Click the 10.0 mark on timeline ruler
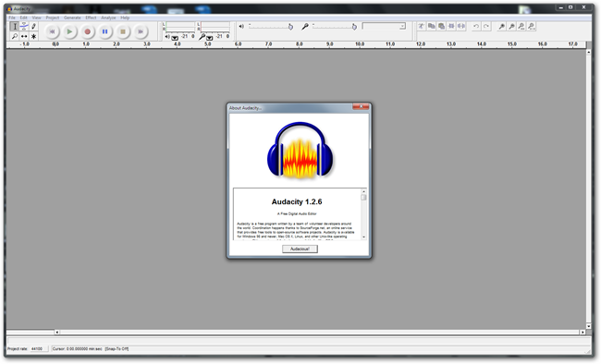 [360, 44]
